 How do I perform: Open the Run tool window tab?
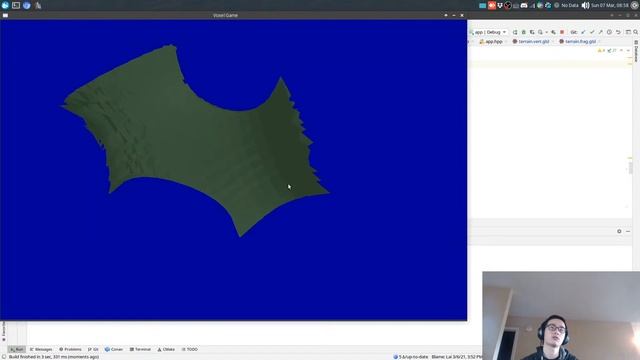(x=17, y=349)
